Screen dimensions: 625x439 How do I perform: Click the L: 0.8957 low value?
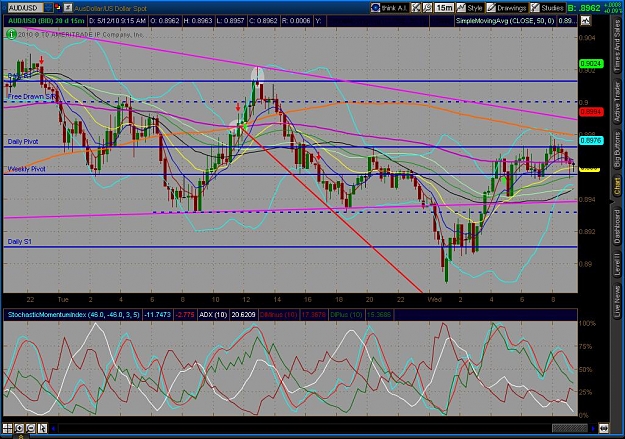coord(230,21)
